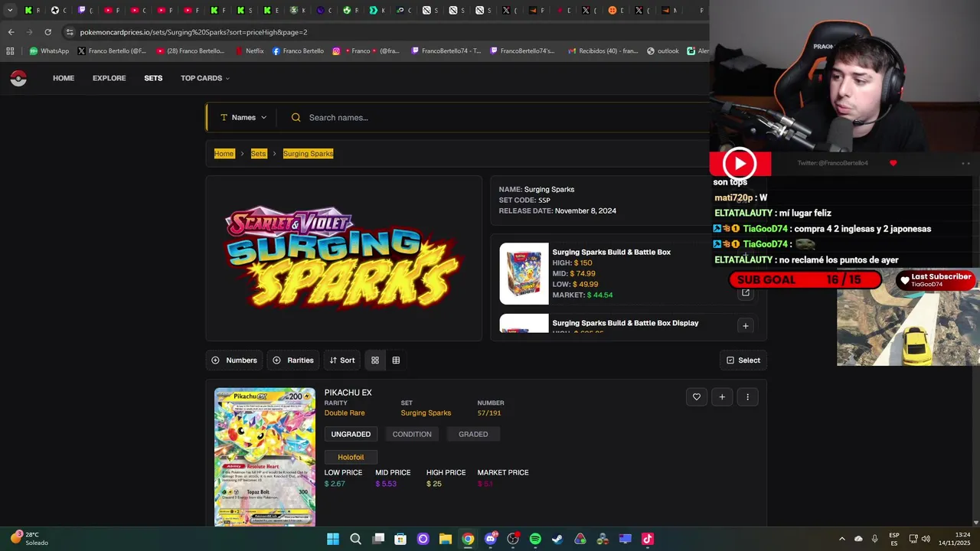Open File Explorer from the taskbar
This screenshot has height=551, width=980.
pos(445,539)
